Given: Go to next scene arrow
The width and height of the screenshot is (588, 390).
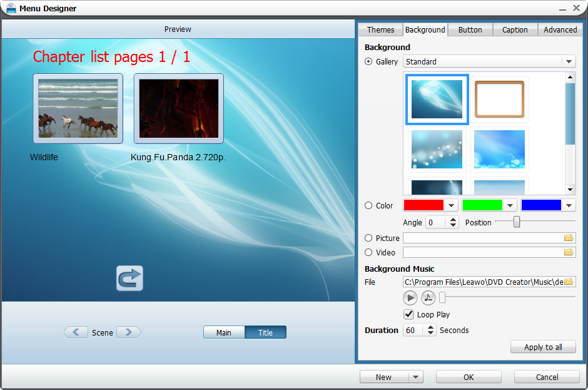Looking at the screenshot, I should (x=129, y=332).
